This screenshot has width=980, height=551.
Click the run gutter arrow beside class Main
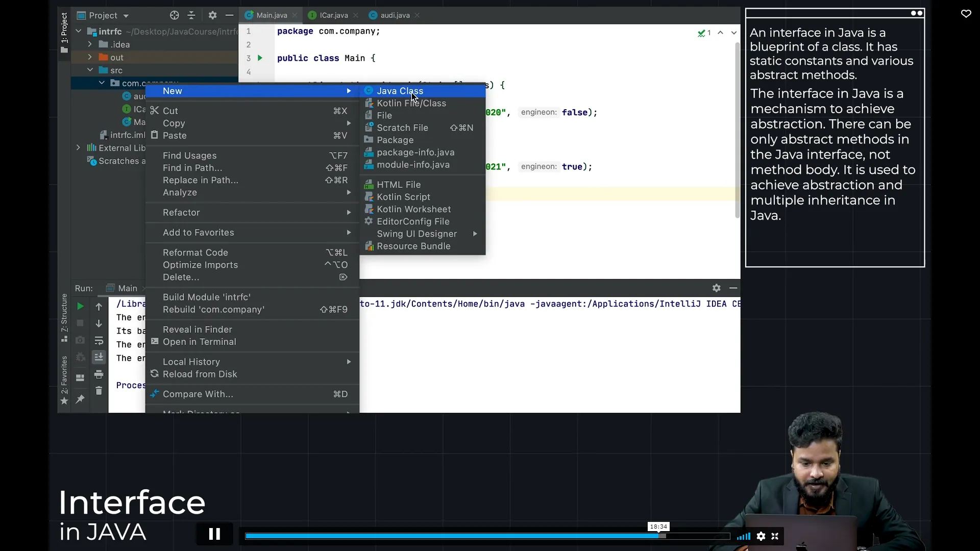260,58
